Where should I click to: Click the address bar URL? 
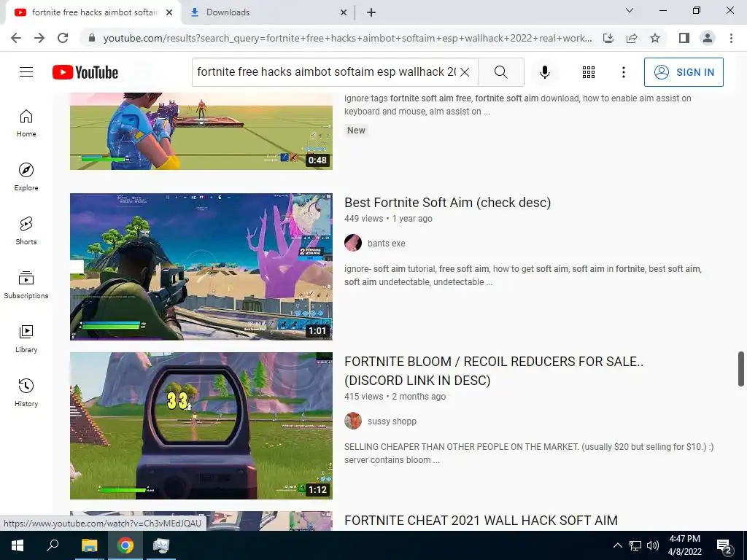pos(347,38)
